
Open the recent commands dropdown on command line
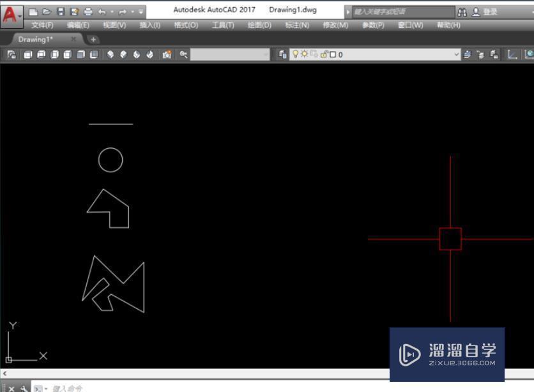45,388
